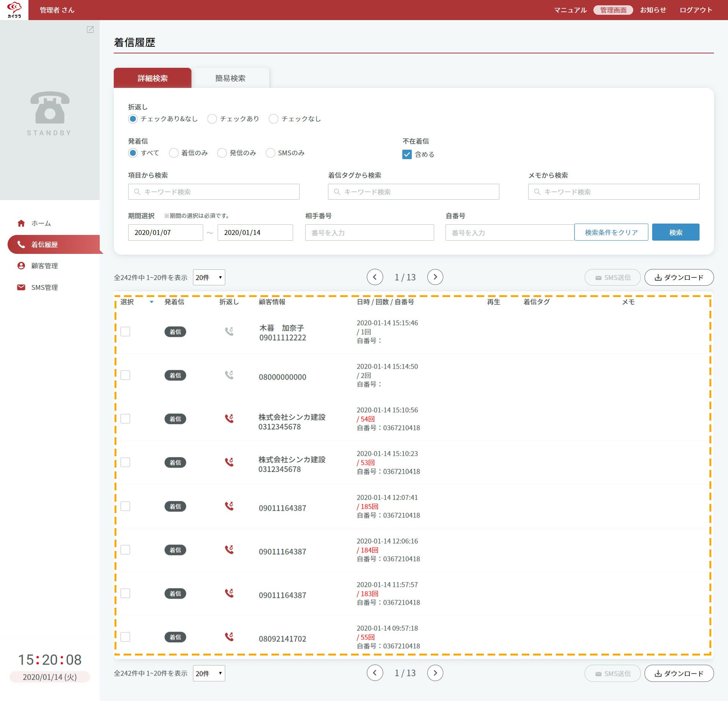This screenshot has height=701, width=728.
Task: Click the blue 検索 button
Action: pyautogui.click(x=676, y=232)
